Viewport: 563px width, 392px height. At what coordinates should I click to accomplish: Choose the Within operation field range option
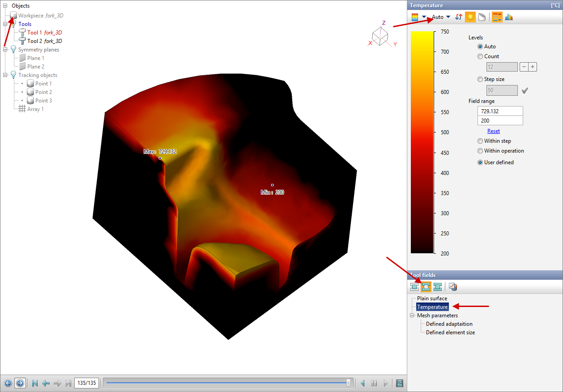pos(480,151)
